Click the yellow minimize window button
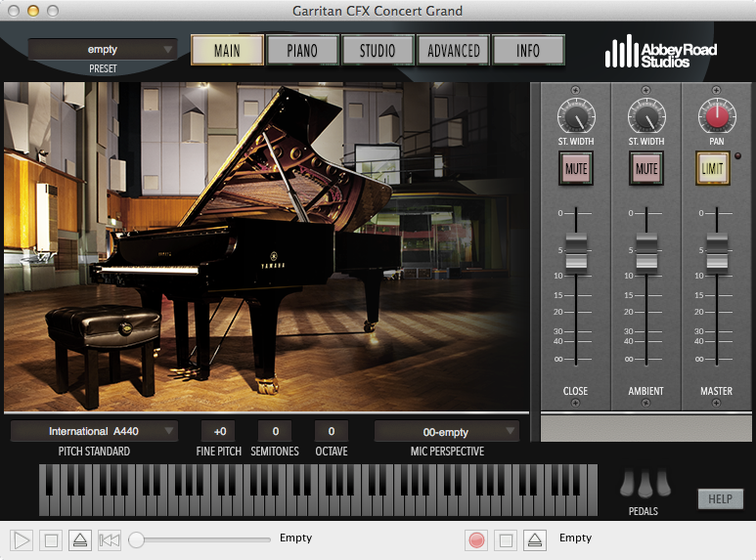Image resolution: width=756 pixels, height=560 pixels. point(33,11)
